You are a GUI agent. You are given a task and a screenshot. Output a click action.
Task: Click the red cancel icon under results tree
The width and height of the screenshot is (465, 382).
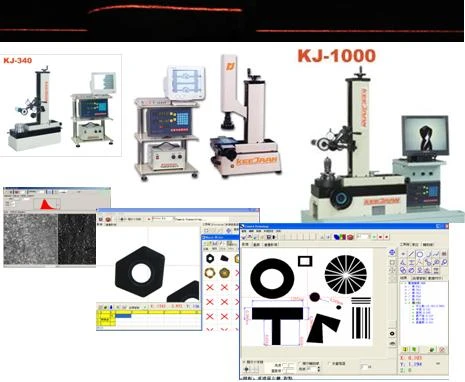pos(442,349)
